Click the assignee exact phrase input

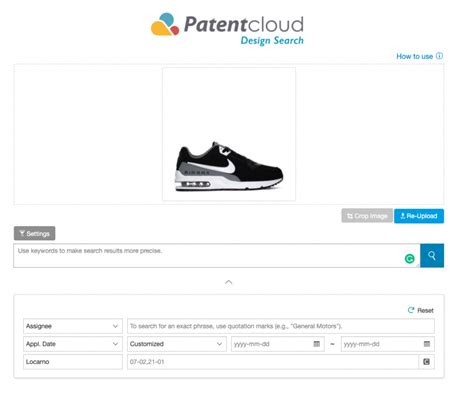(x=281, y=326)
